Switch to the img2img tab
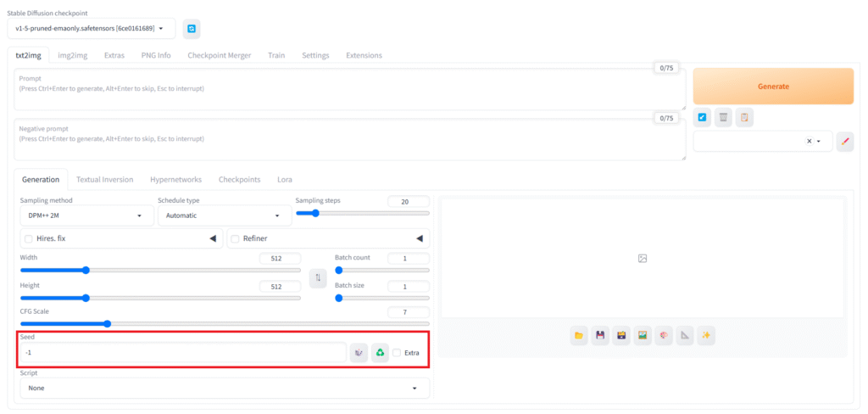The image size is (868, 414). 71,55
